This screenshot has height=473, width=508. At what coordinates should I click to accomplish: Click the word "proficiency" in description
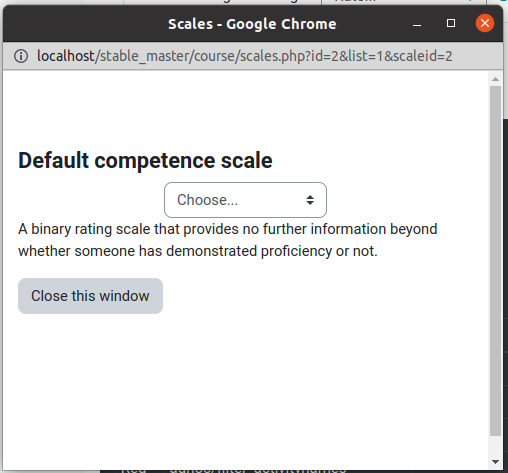tap(296, 251)
